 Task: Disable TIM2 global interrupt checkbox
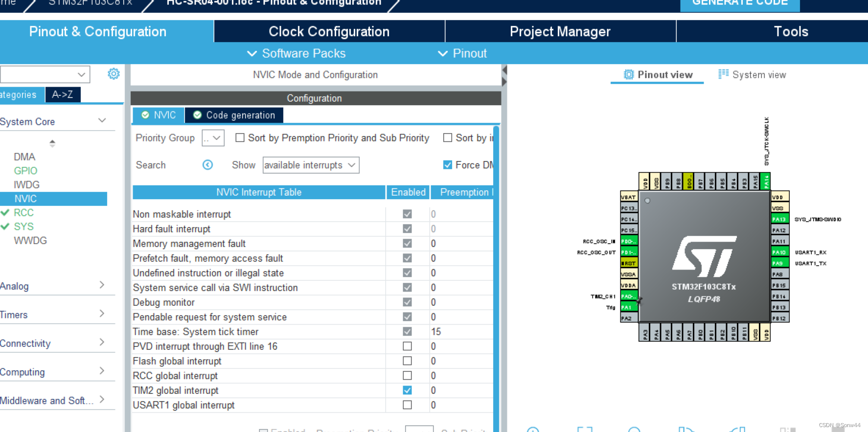pyautogui.click(x=407, y=390)
